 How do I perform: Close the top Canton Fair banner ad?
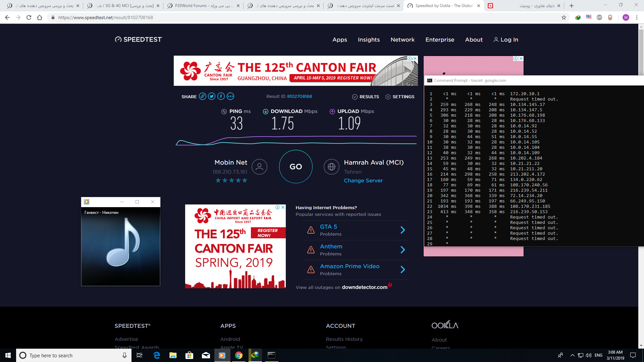pos(415,58)
